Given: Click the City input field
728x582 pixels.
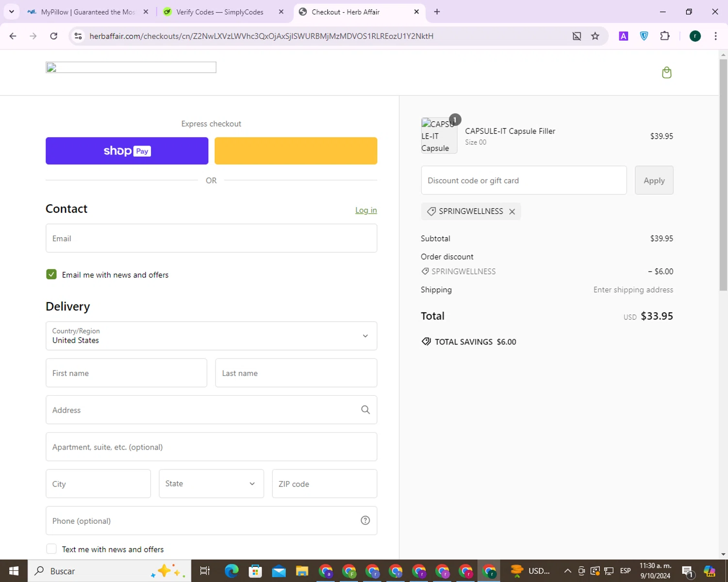Looking at the screenshot, I should tap(98, 484).
